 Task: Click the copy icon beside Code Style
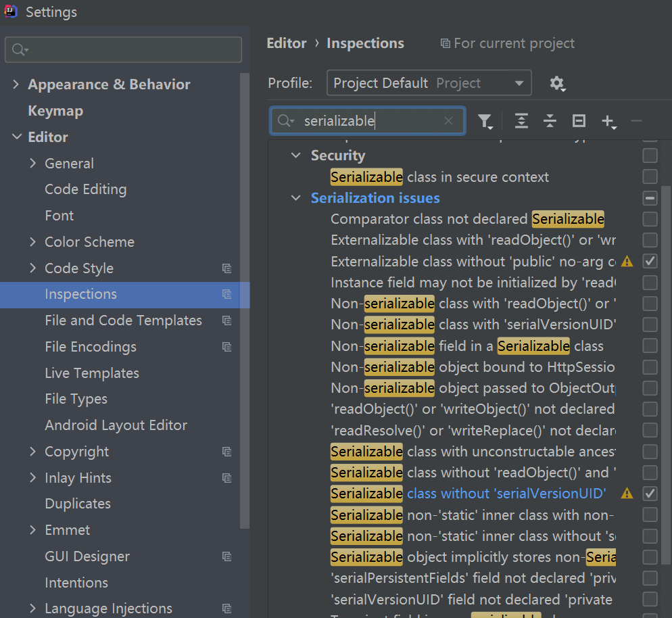pos(226,268)
